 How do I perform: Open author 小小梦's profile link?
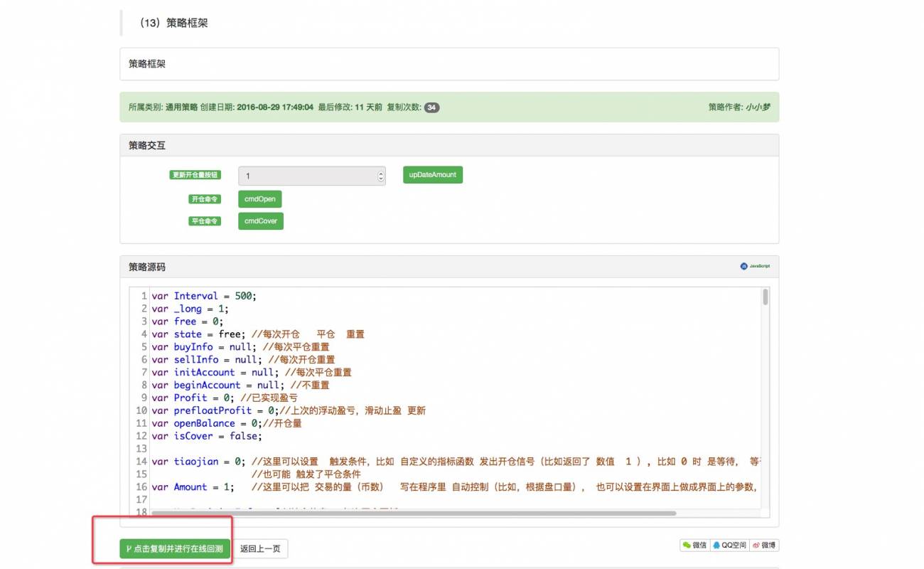[758, 107]
